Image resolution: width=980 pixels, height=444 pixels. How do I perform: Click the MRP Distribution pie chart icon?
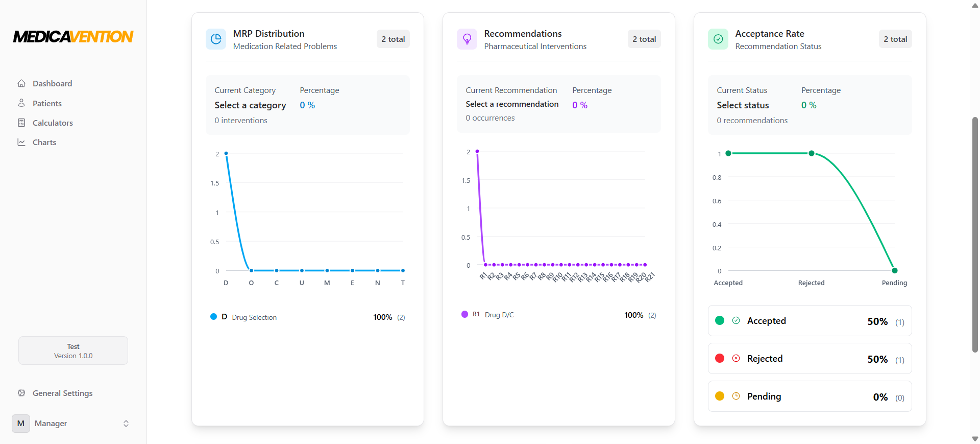[216, 39]
